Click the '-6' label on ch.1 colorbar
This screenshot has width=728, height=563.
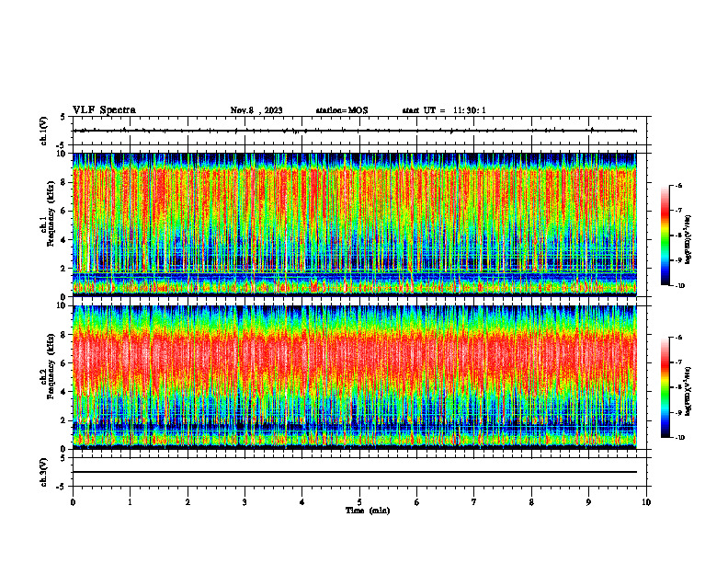pos(678,185)
